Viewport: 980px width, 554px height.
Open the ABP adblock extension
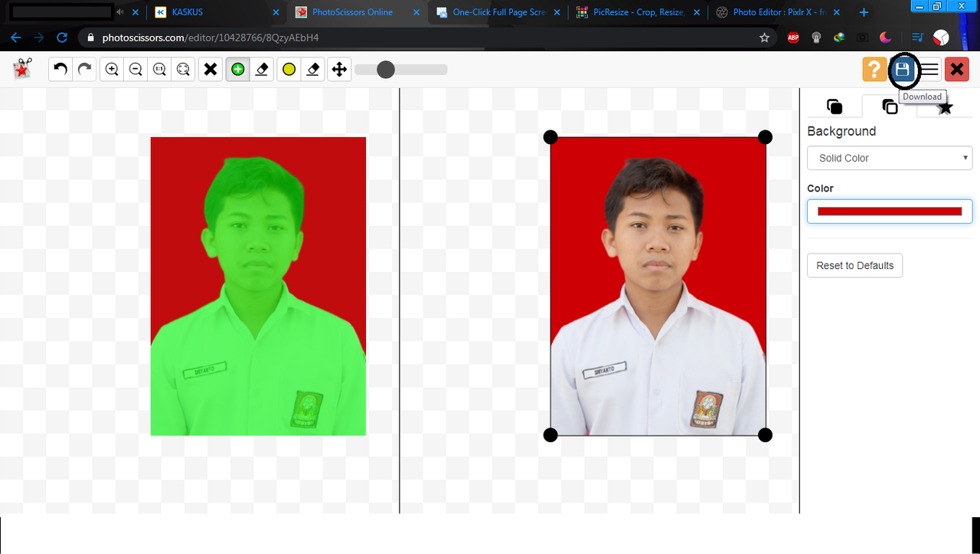pos(793,38)
